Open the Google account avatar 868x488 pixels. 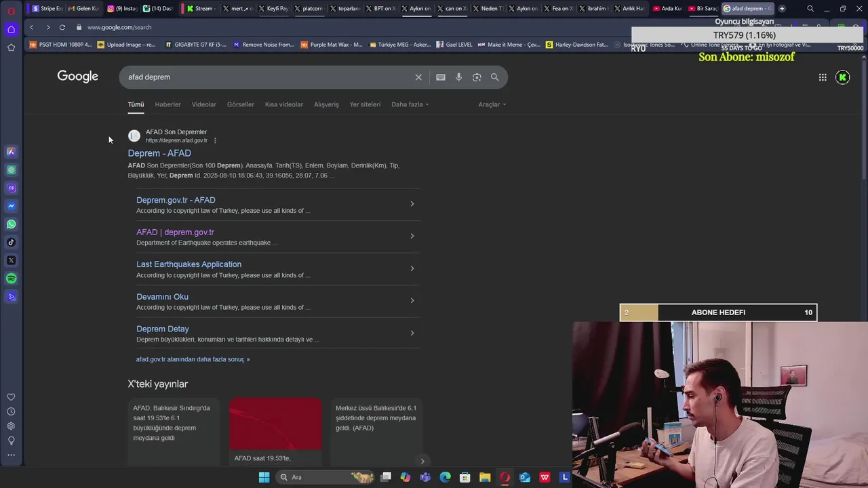click(x=843, y=77)
